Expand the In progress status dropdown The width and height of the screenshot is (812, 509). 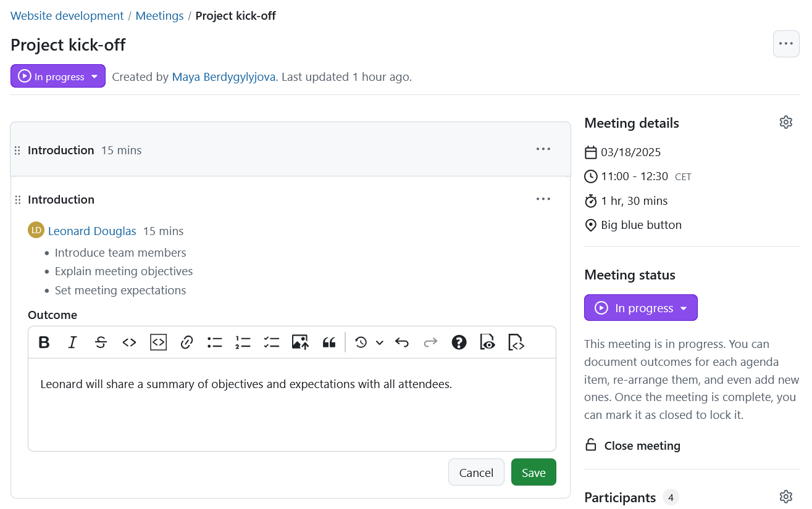coord(640,307)
